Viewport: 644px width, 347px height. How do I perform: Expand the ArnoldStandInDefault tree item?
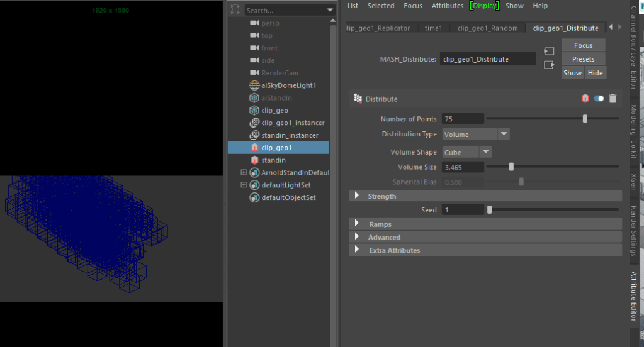coord(244,173)
